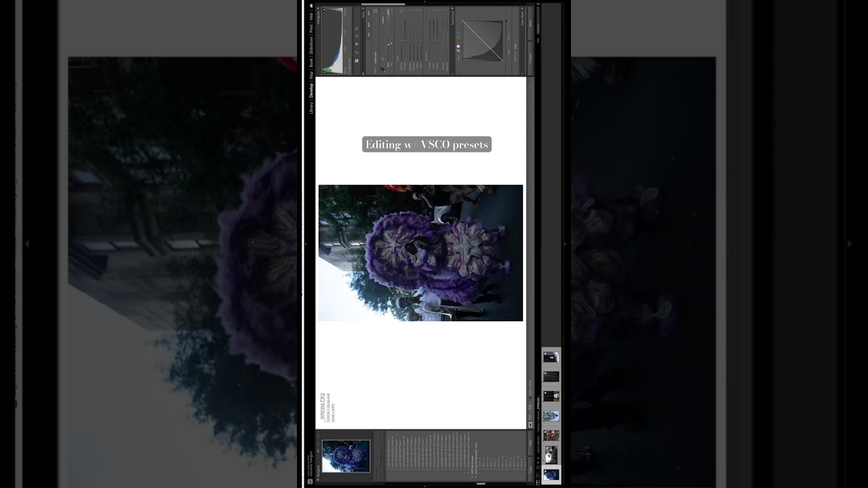The image size is (868, 488).
Task: Toggle highlight clipping indicator in the histogram
Action: click(x=324, y=9)
